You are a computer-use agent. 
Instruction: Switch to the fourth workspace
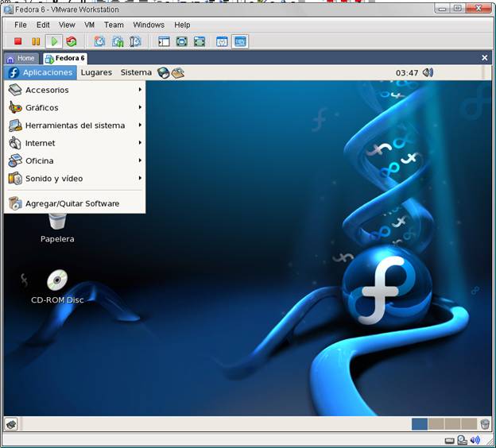click(x=469, y=424)
